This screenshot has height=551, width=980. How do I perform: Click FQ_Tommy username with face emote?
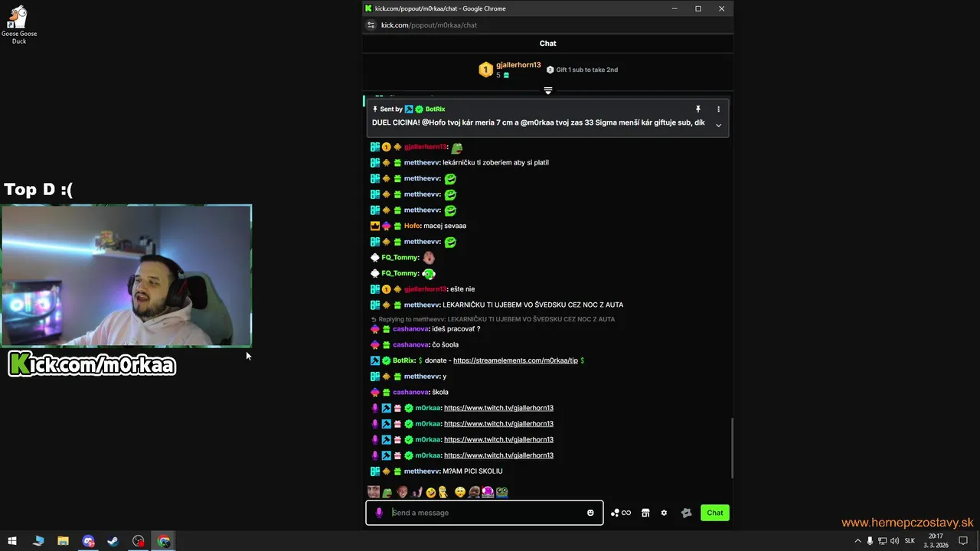click(400, 258)
